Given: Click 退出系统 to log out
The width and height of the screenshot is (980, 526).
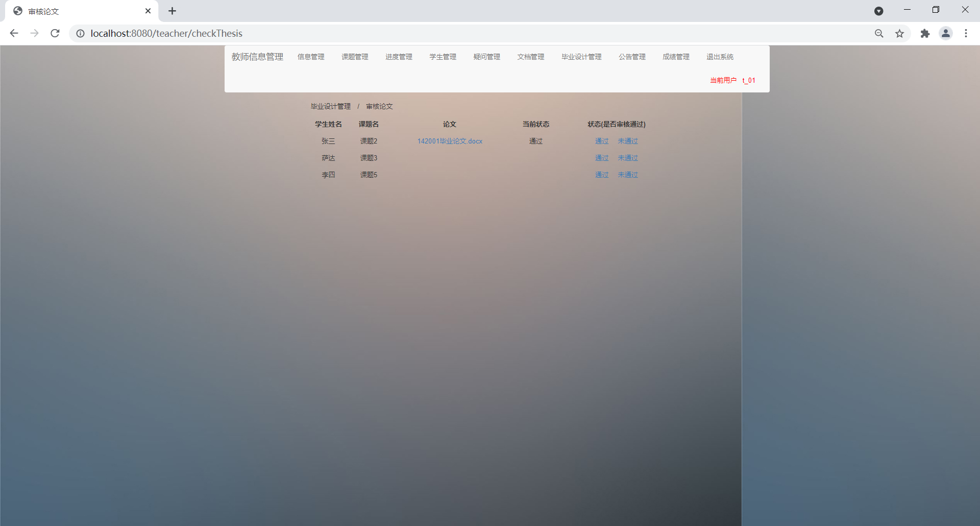Looking at the screenshot, I should coord(720,57).
